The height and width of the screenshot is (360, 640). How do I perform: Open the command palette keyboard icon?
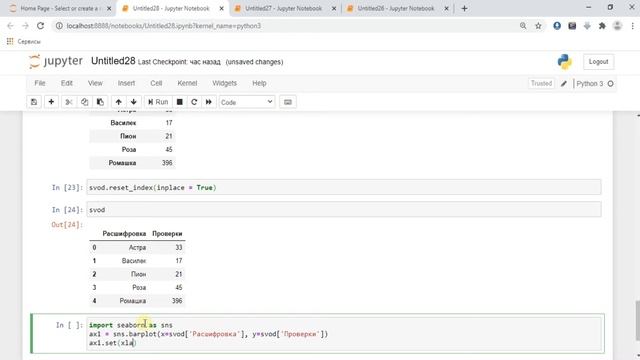pyautogui.click(x=288, y=102)
